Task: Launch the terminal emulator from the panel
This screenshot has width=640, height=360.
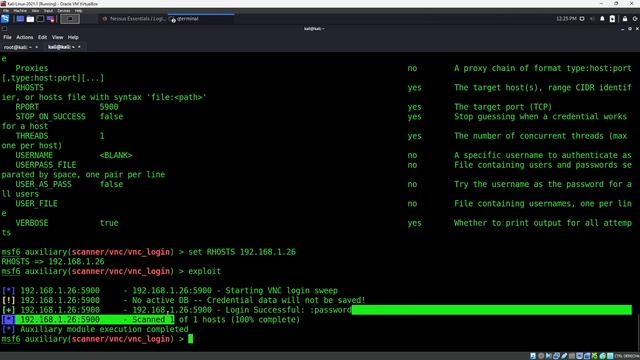Action: [40, 19]
